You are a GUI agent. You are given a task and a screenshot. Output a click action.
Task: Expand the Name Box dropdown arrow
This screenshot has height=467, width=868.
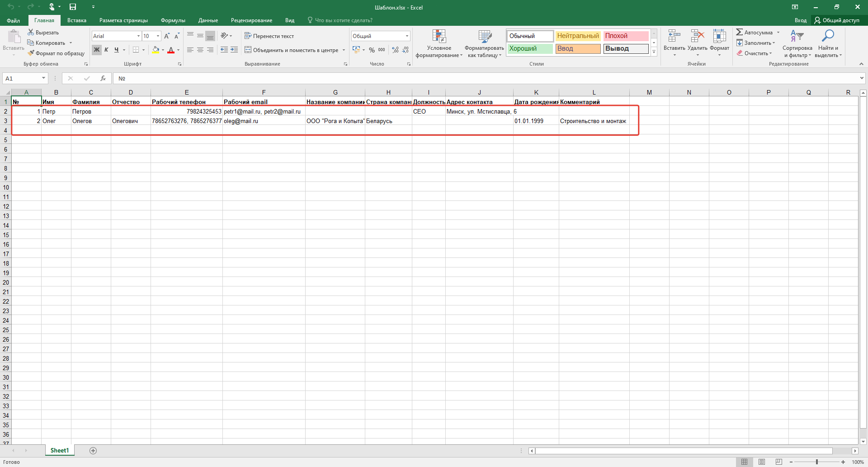(43, 78)
